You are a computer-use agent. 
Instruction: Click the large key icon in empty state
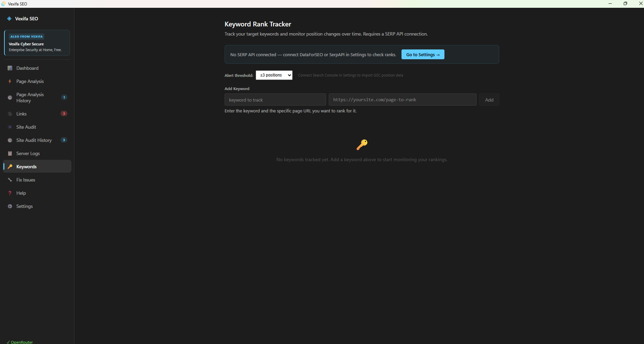click(362, 145)
